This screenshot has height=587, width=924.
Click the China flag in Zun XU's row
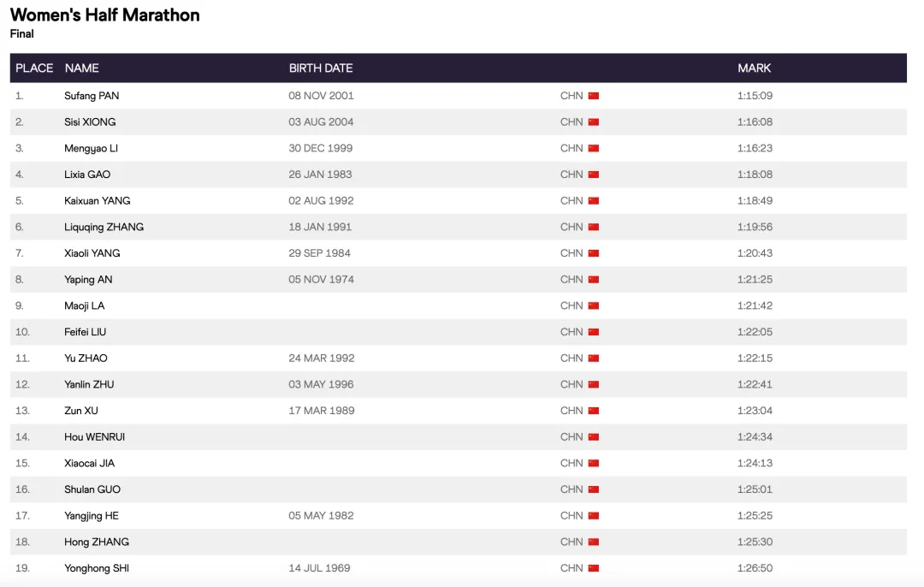(594, 411)
